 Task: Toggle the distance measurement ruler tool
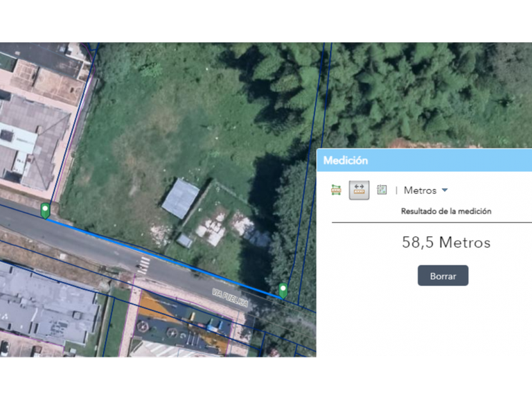(359, 190)
